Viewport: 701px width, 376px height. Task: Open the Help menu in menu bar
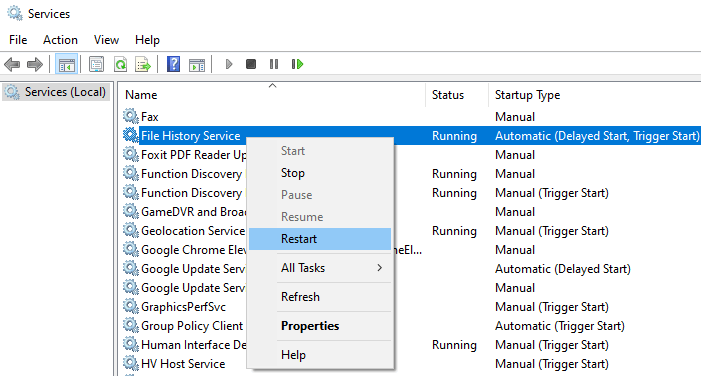point(147,40)
